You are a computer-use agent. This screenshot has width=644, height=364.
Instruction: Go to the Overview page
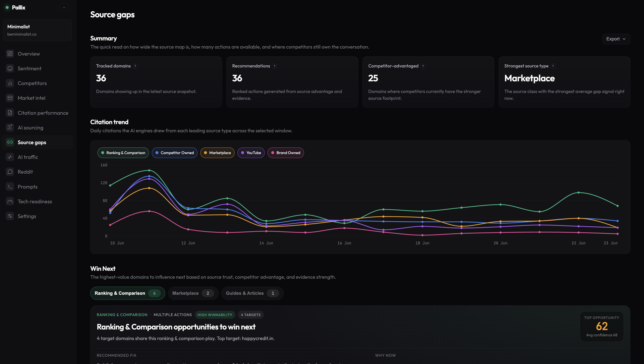37,54
